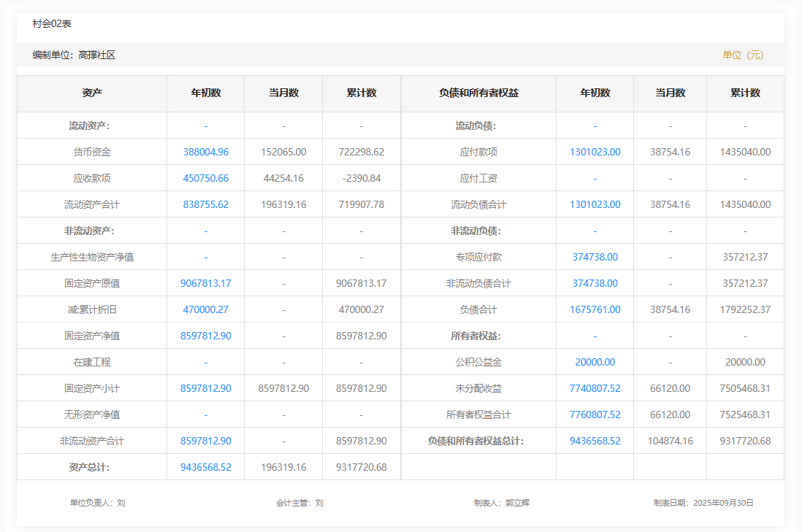Image resolution: width=802 pixels, height=532 pixels.
Task: Click 专项应付款 row's blue 年初数 link
Action: [595, 257]
